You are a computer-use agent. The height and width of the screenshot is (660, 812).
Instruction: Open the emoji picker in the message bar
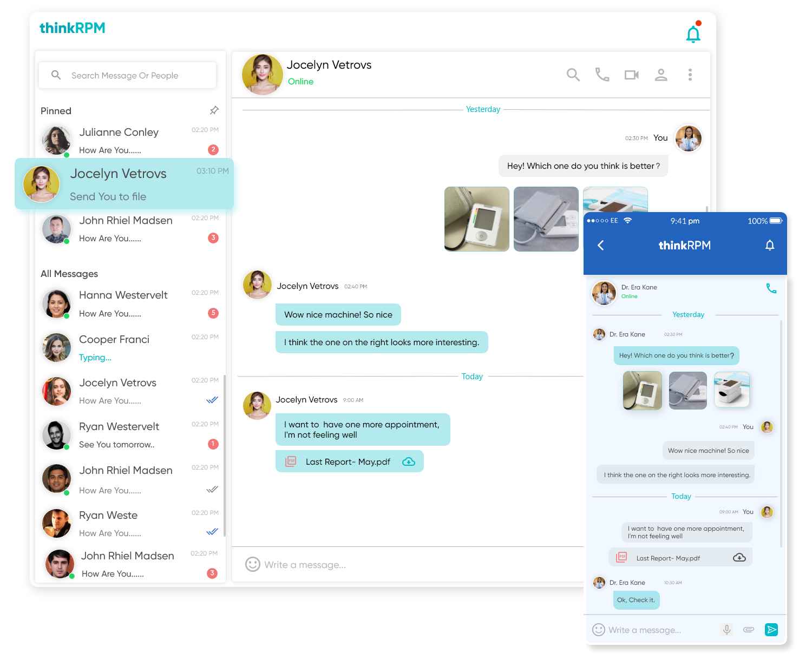click(252, 564)
